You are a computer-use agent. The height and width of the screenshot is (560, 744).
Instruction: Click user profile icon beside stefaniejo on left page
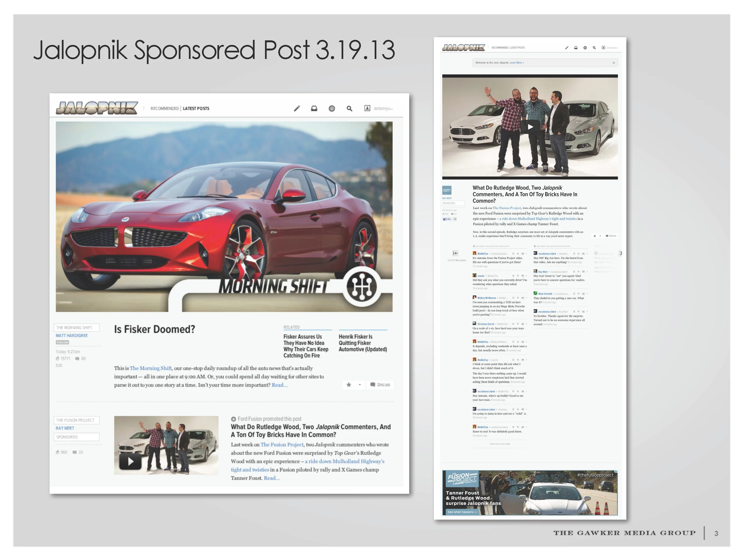point(367,108)
